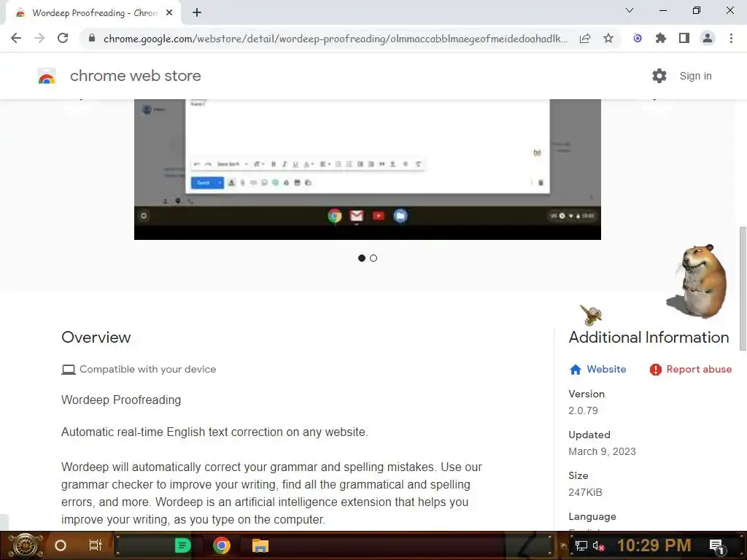Viewport: 747px width, 560px height.
Task: Open Web Store settings gear
Action: (x=659, y=76)
